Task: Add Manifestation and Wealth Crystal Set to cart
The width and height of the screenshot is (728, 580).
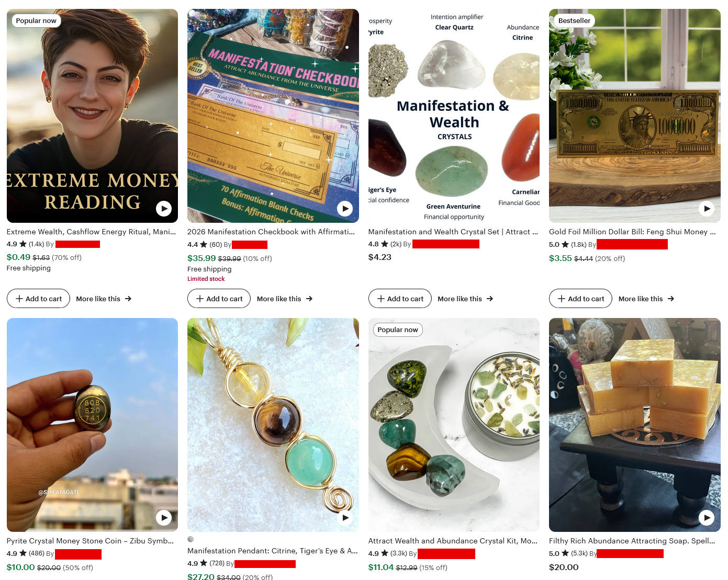Action: coord(400,299)
